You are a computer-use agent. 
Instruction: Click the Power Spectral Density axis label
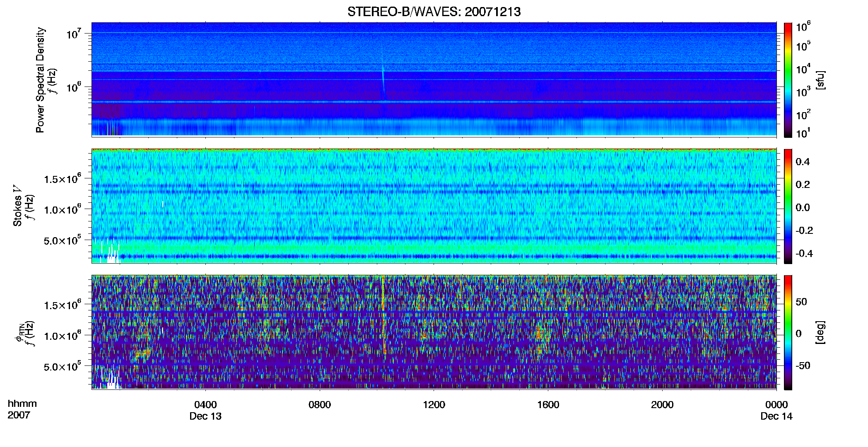(x=40, y=80)
